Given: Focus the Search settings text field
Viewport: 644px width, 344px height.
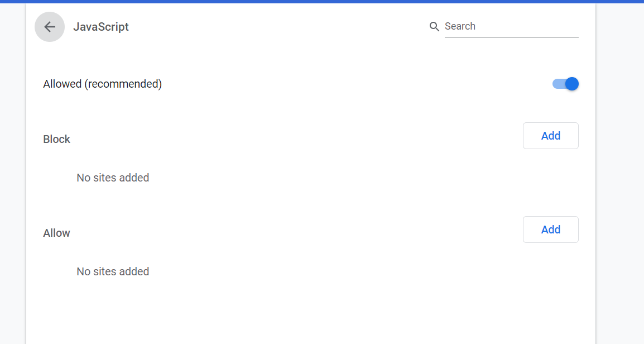Looking at the screenshot, I should tap(511, 26).
